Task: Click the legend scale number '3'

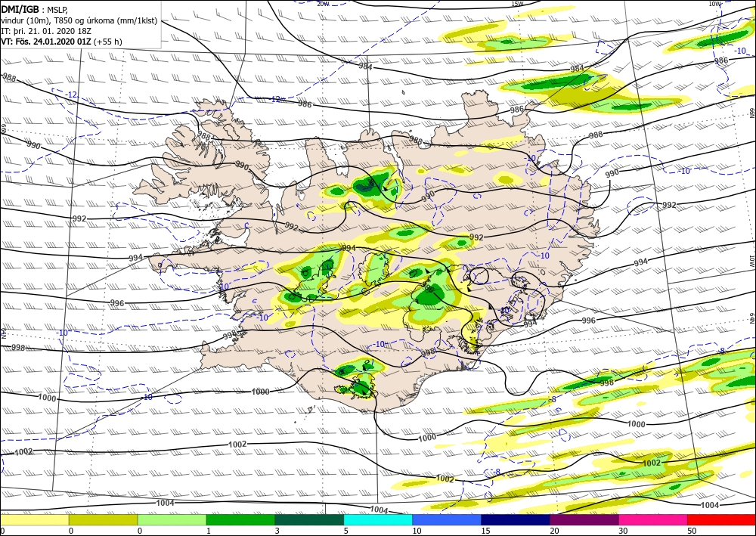Action: click(277, 531)
